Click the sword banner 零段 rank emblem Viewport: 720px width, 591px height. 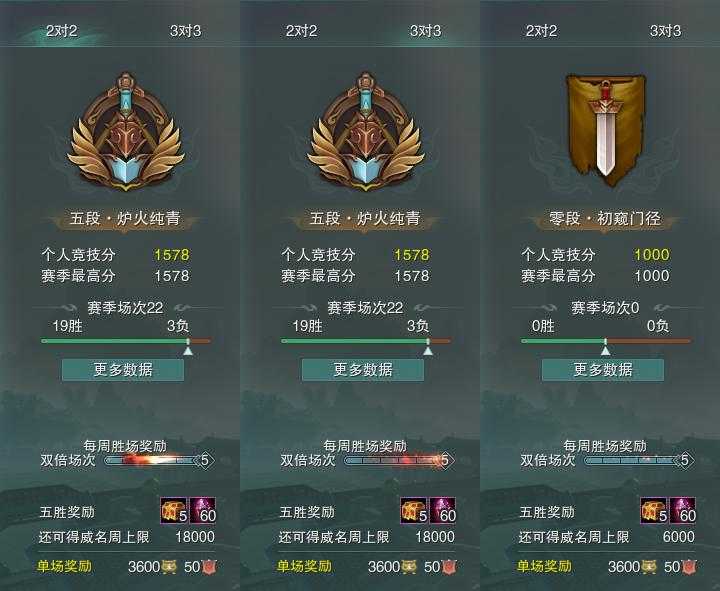coord(605,130)
